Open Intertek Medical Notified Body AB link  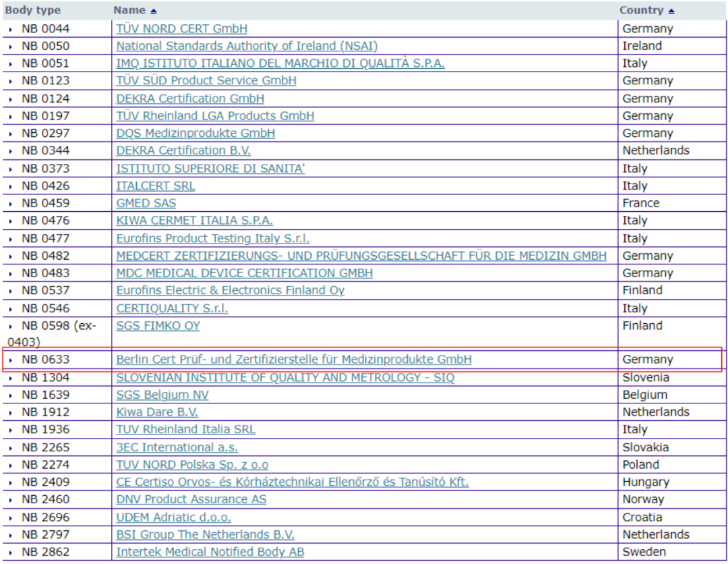click(210, 552)
